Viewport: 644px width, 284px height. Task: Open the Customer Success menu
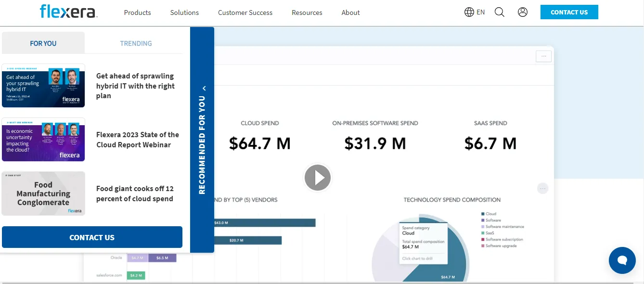click(245, 13)
